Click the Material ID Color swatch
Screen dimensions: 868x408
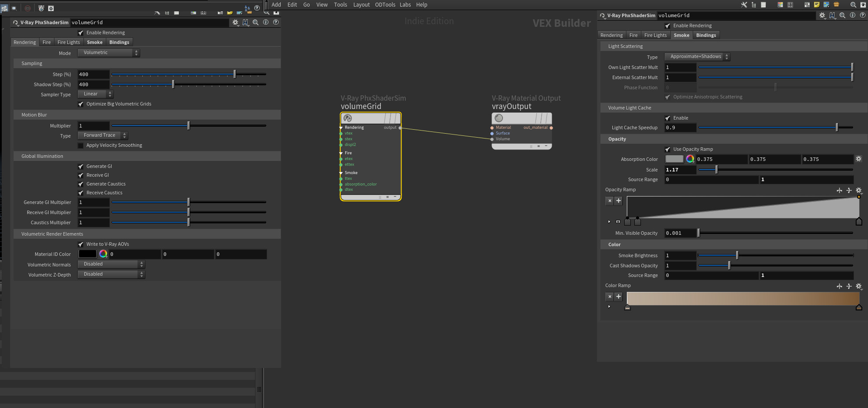pos(87,254)
